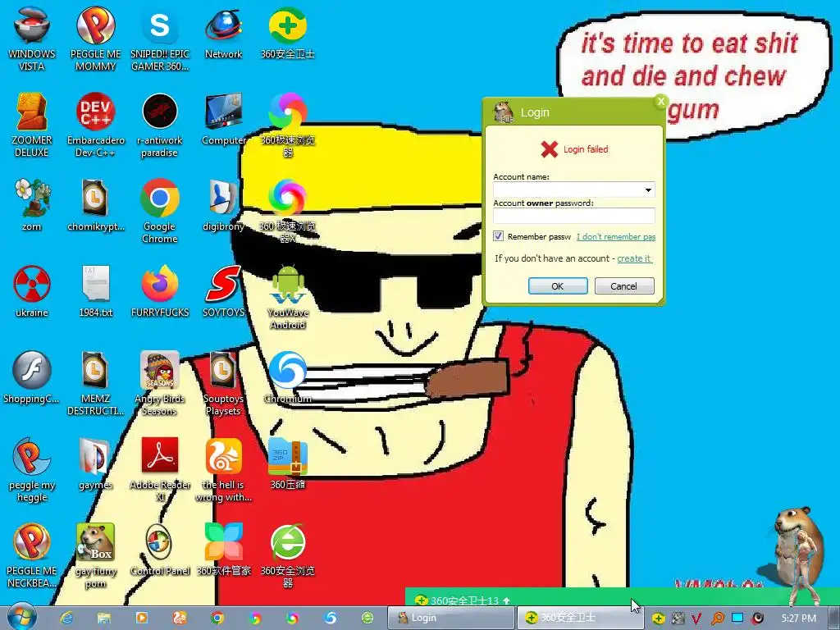The height and width of the screenshot is (630, 840).
Task: Open the PEGGLE ME MOMMY shortcut
Action: coord(95,39)
